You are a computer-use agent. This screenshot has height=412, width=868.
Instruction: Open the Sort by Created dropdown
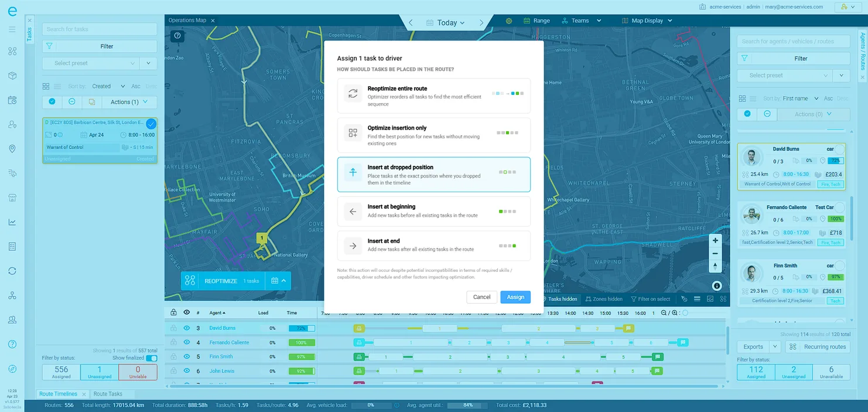[x=108, y=86]
